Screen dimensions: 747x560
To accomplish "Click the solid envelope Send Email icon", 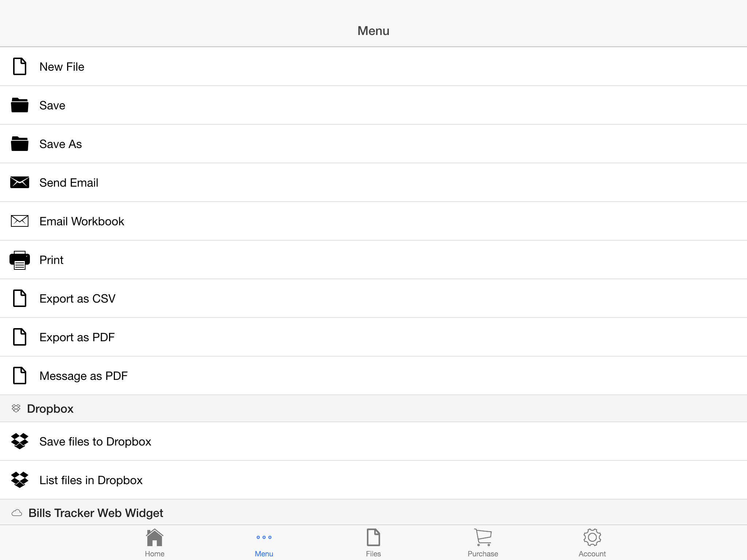I will coord(20,182).
